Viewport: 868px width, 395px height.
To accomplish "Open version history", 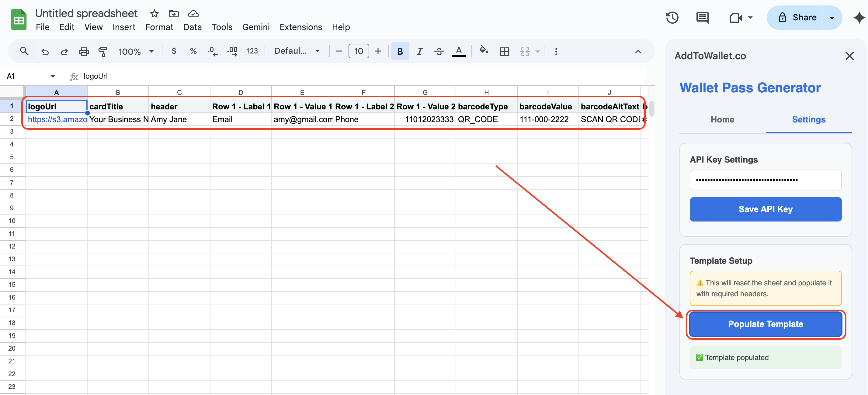I will click(672, 18).
